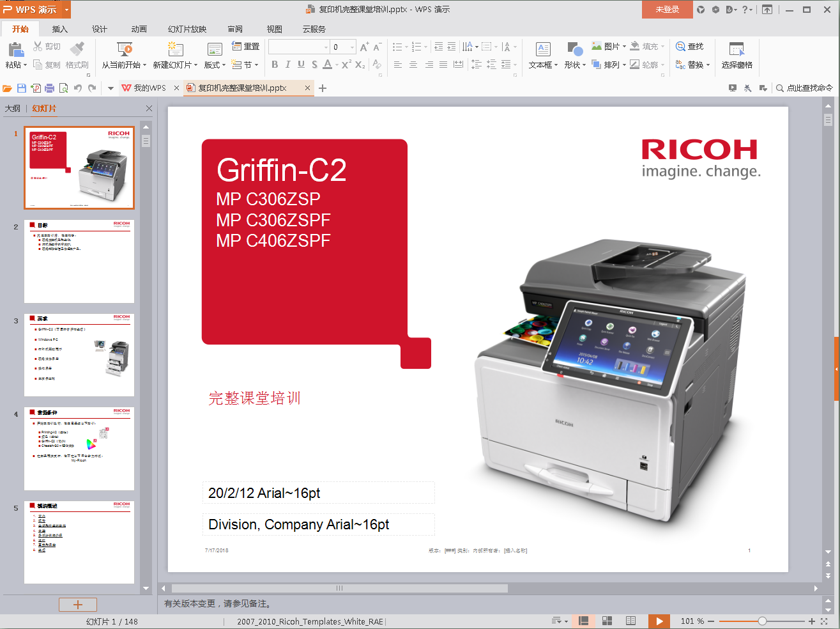Open the font name combo box
840x629 pixels.
pos(299,47)
